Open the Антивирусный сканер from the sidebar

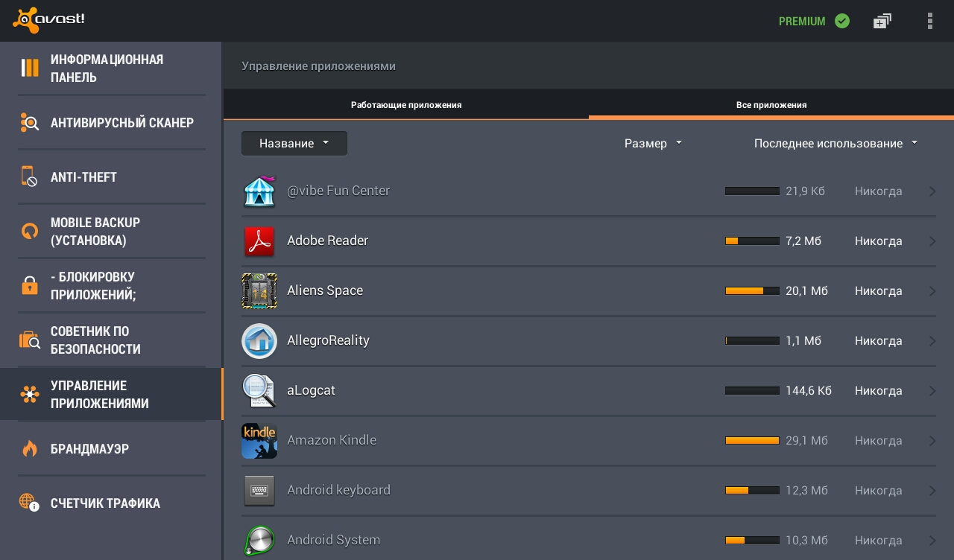point(30,123)
